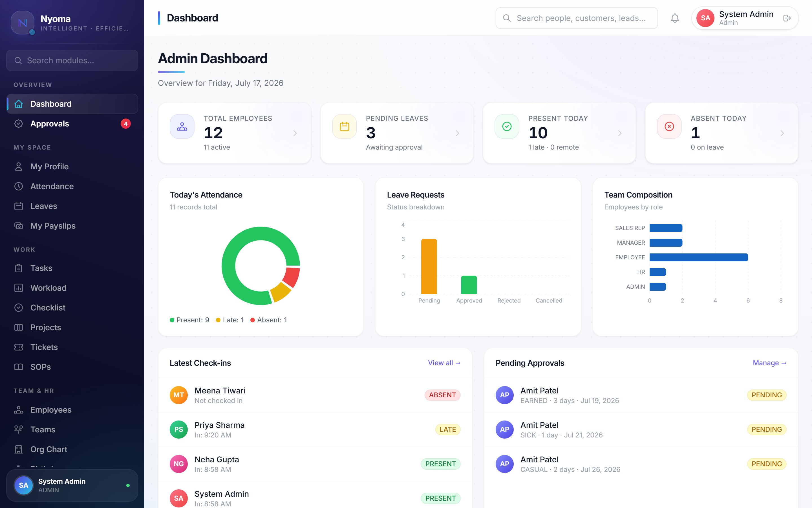Open Teams in the sidebar

[x=72, y=430]
